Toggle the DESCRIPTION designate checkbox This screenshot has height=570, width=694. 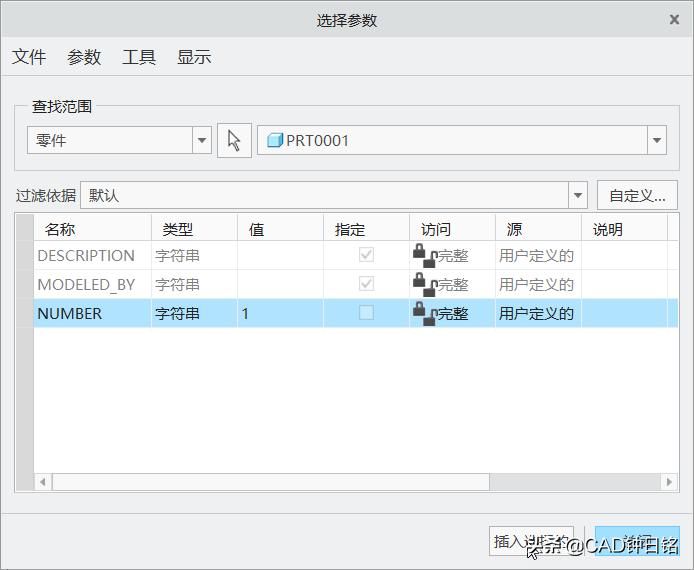[366, 255]
